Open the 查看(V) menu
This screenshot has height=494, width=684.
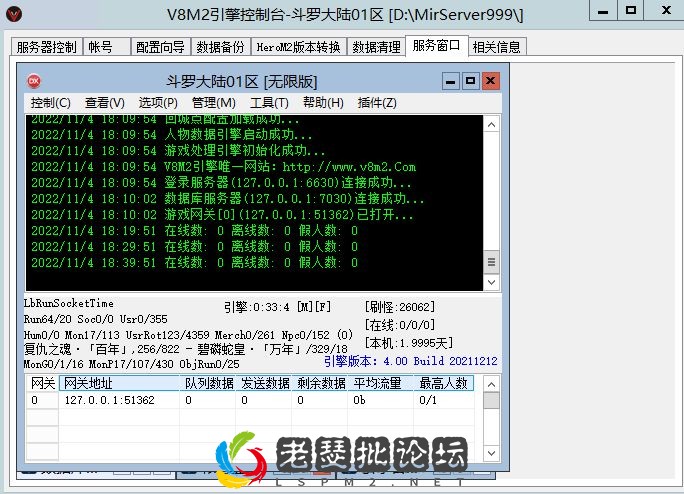(105, 103)
